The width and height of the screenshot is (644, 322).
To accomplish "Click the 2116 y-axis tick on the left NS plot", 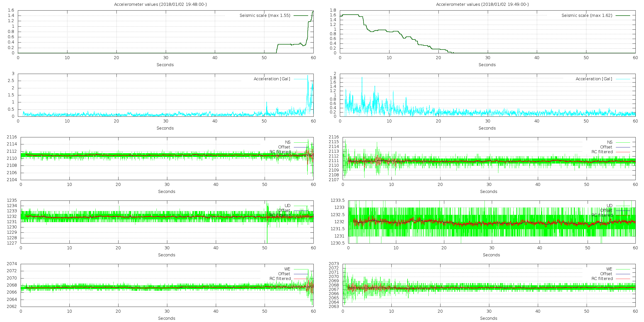I will (x=12, y=137).
